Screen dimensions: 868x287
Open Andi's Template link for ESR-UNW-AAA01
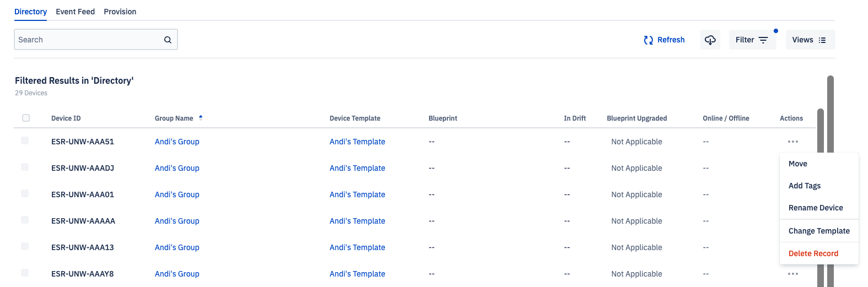click(357, 194)
